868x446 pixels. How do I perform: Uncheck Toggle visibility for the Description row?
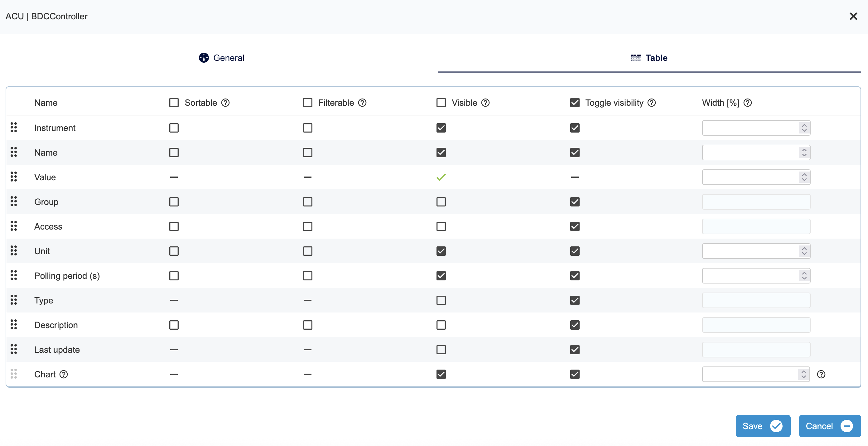click(575, 325)
